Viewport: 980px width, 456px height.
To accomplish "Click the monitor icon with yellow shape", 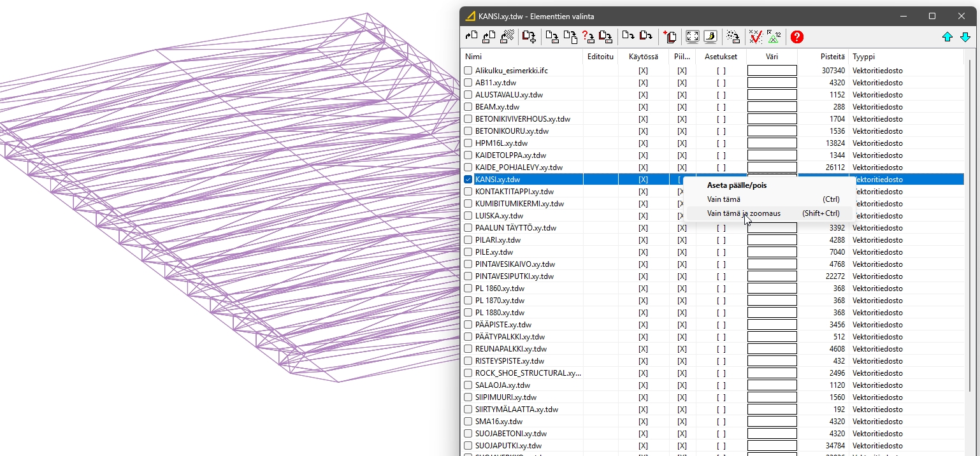I will 710,37.
